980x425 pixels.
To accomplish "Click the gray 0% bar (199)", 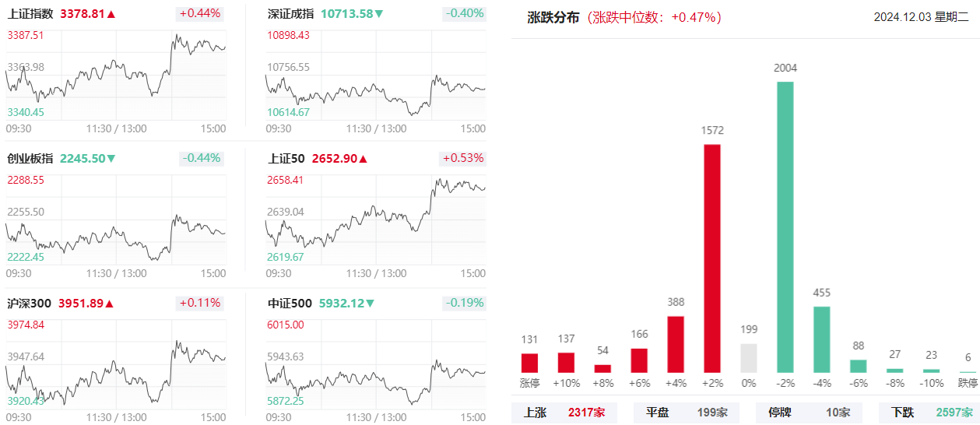I will [749, 358].
